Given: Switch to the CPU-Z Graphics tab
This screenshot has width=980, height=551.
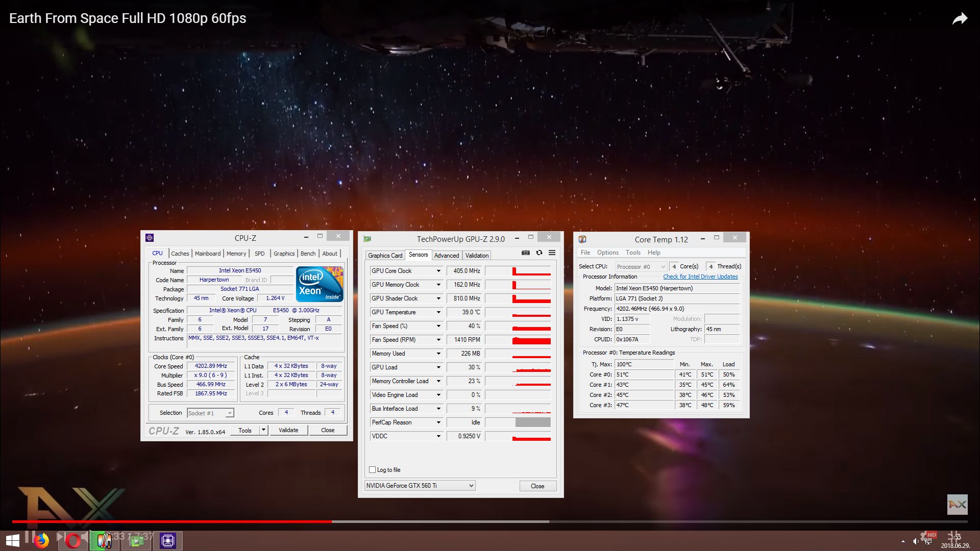Looking at the screenshot, I should point(284,254).
